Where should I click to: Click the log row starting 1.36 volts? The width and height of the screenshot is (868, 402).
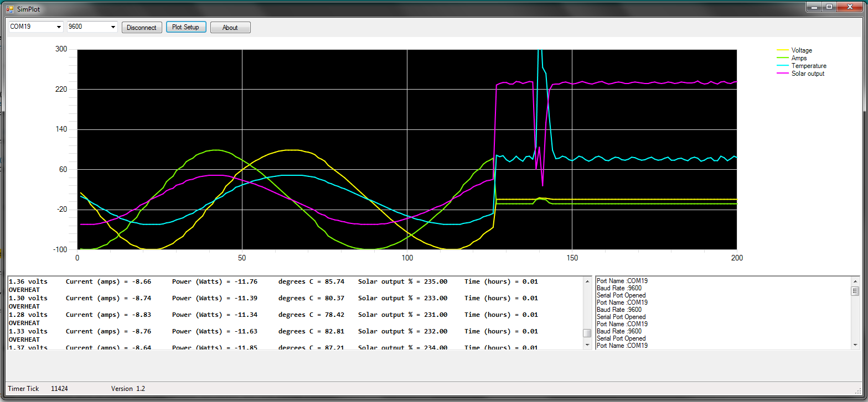[273, 281]
